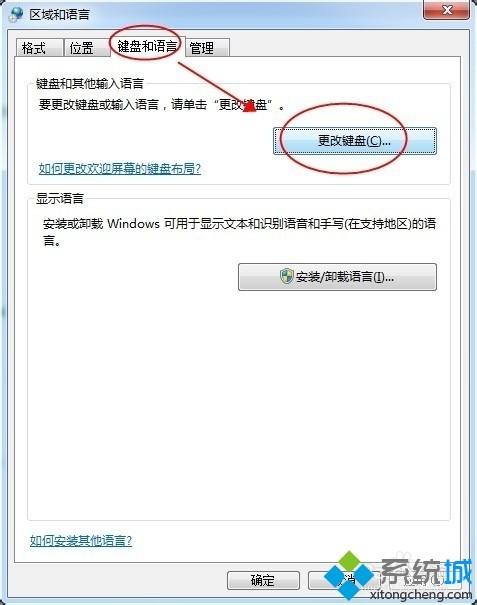
Task: Switch to the 格式 tab
Action: (x=39, y=48)
